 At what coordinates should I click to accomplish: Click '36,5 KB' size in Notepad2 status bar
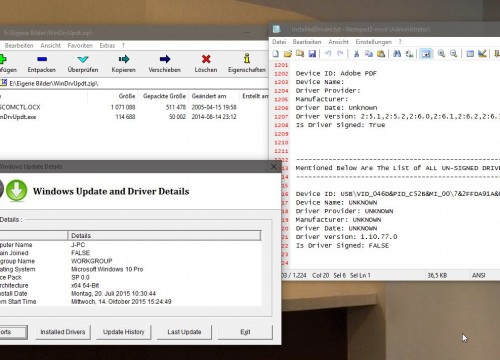[x=437, y=275]
